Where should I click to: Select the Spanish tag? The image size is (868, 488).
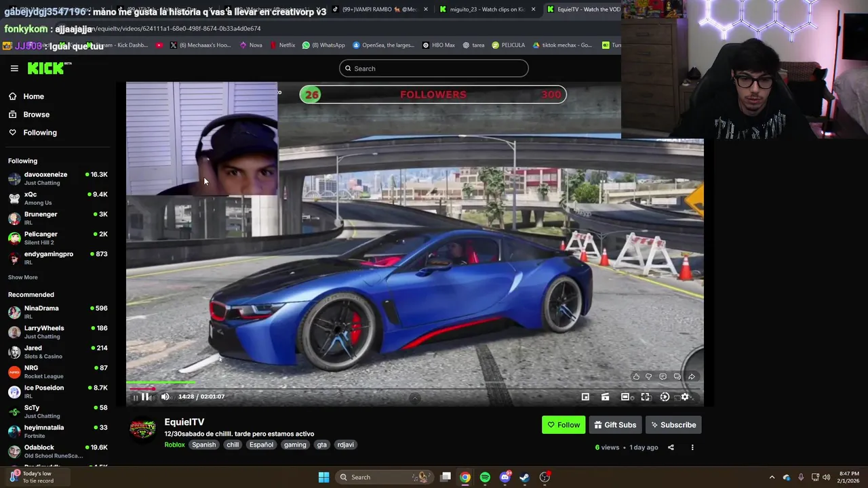tap(203, 445)
